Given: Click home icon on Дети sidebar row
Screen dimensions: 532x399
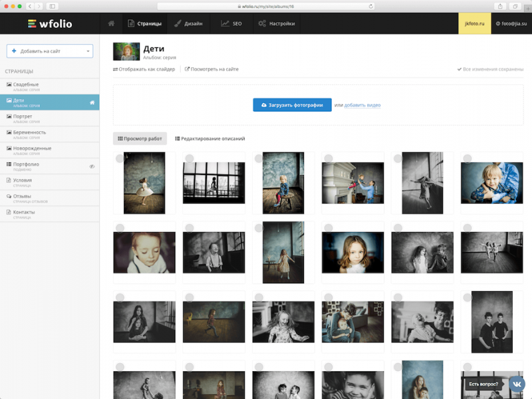Looking at the screenshot, I should [92, 102].
